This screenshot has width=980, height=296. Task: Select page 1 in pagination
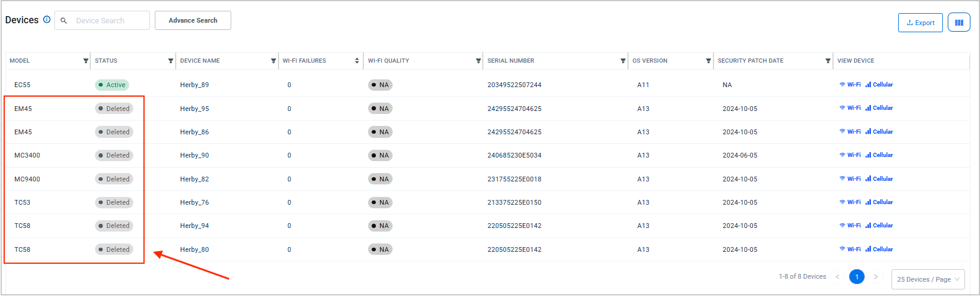tap(856, 277)
